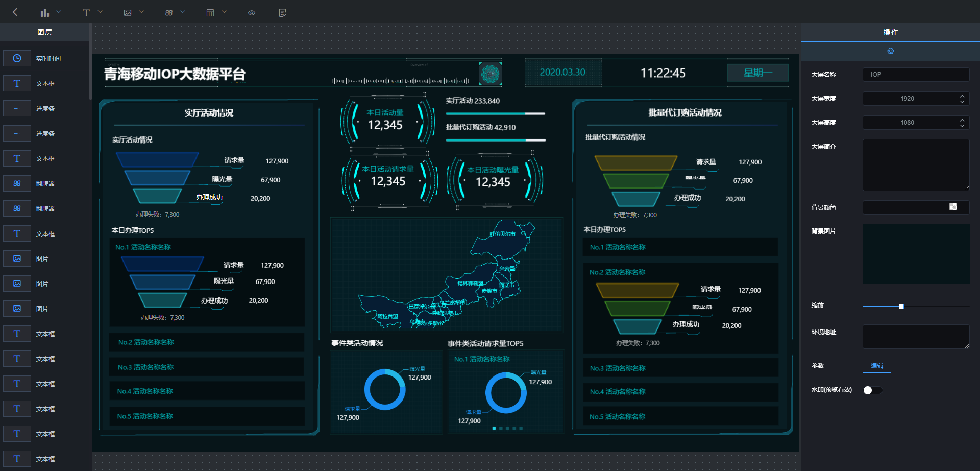Viewport: 980px width, 471px height.
Task: Switch to the 操作 tab
Action: click(x=891, y=32)
